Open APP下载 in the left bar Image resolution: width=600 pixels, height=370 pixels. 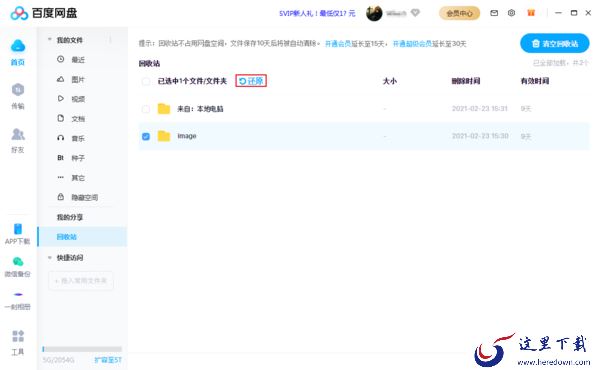(x=18, y=234)
